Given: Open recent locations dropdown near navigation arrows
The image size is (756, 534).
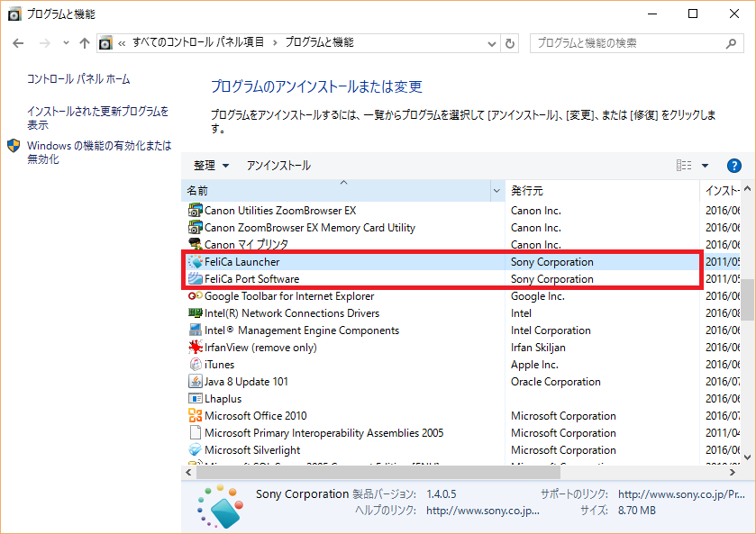Looking at the screenshot, I should tap(66, 43).
